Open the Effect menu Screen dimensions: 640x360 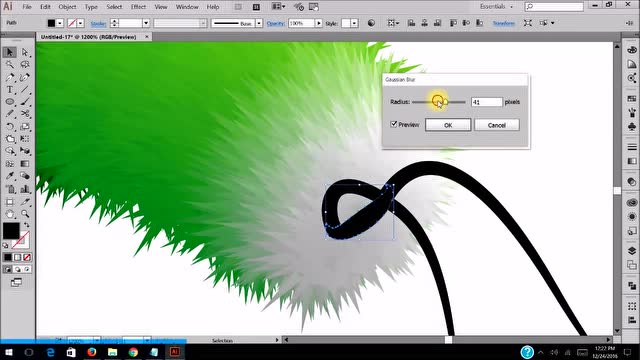coord(138,7)
